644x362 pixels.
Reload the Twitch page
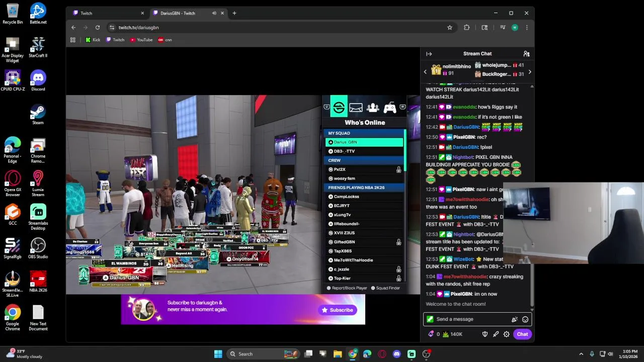[x=98, y=28]
